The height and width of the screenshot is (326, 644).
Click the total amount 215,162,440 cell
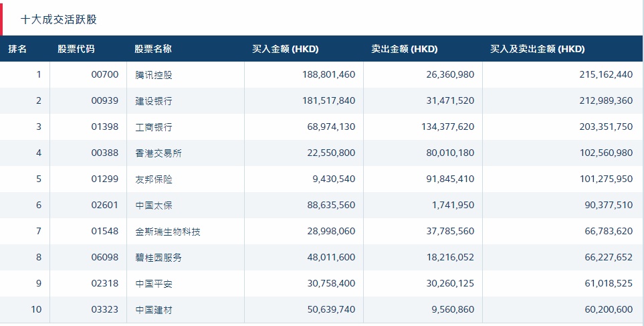(x=606, y=75)
